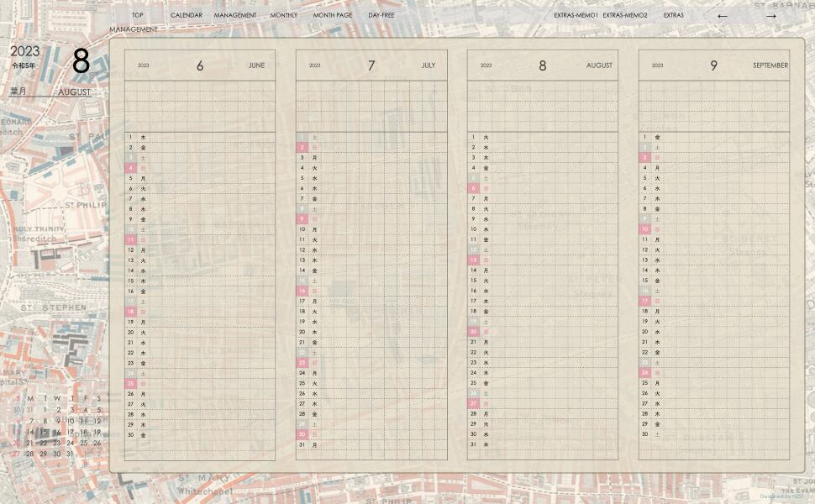
Task: Switch to the CALENDAR tab
Action: [x=186, y=15]
